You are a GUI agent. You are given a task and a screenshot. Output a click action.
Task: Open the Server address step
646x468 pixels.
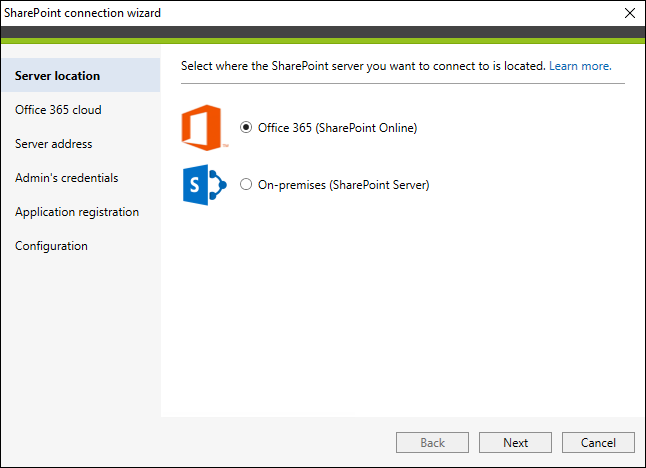click(54, 144)
